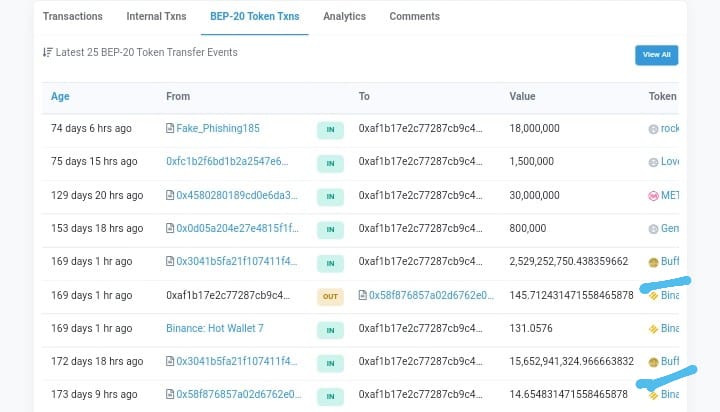The height and width of the screenshot is (412, 720).
Task: Select the BEP-20 Token Txns tab
Action: 254,16
